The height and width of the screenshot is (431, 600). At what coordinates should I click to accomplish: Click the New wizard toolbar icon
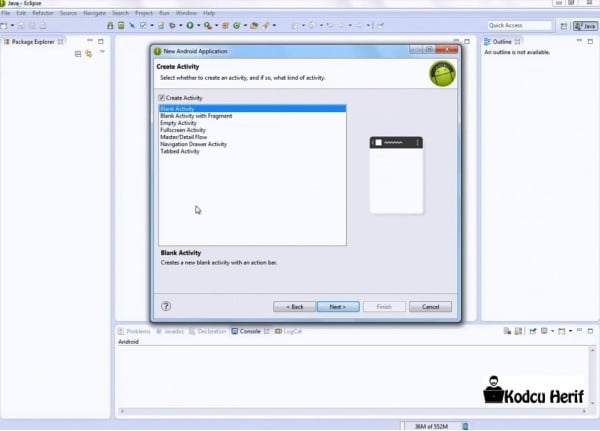4,26
